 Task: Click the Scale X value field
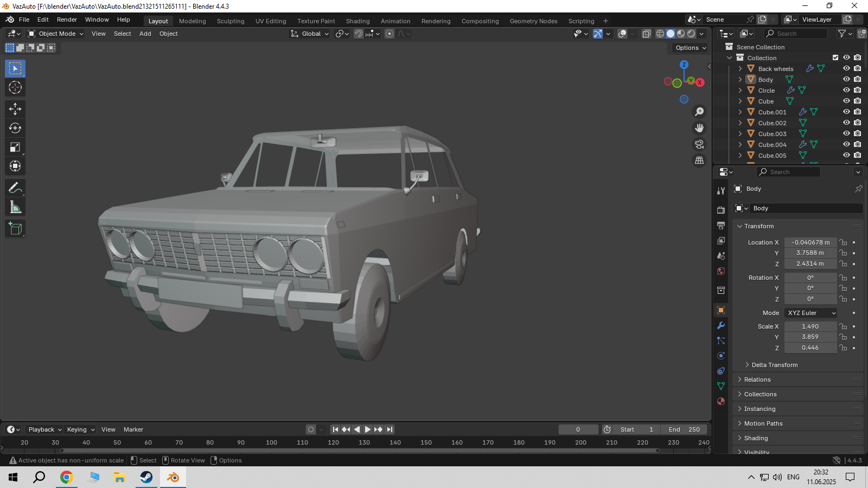click(x=810, y=326)
